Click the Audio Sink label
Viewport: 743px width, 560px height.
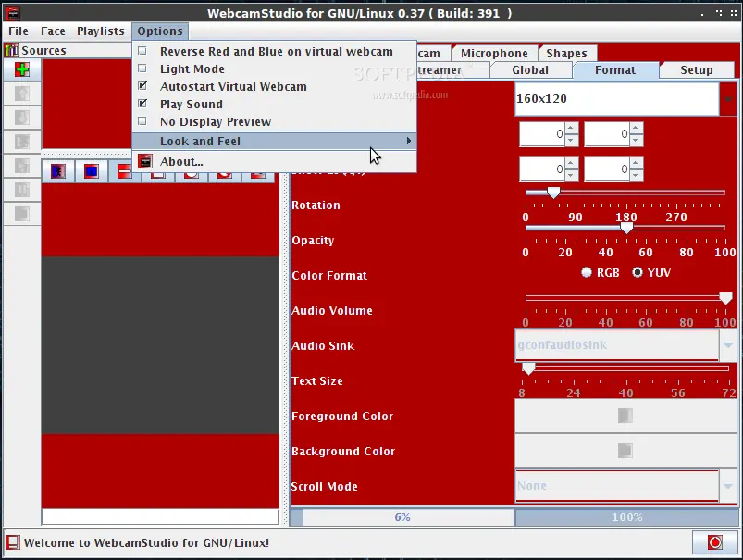pos(323,345)
